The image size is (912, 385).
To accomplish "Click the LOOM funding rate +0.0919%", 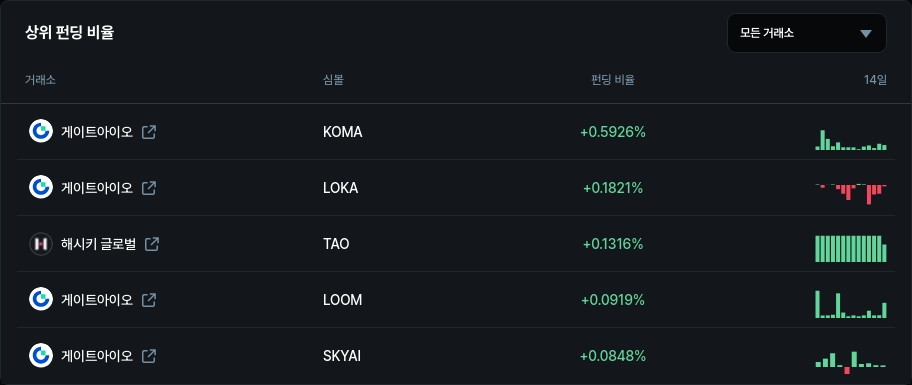I will [x=613, y=300].
